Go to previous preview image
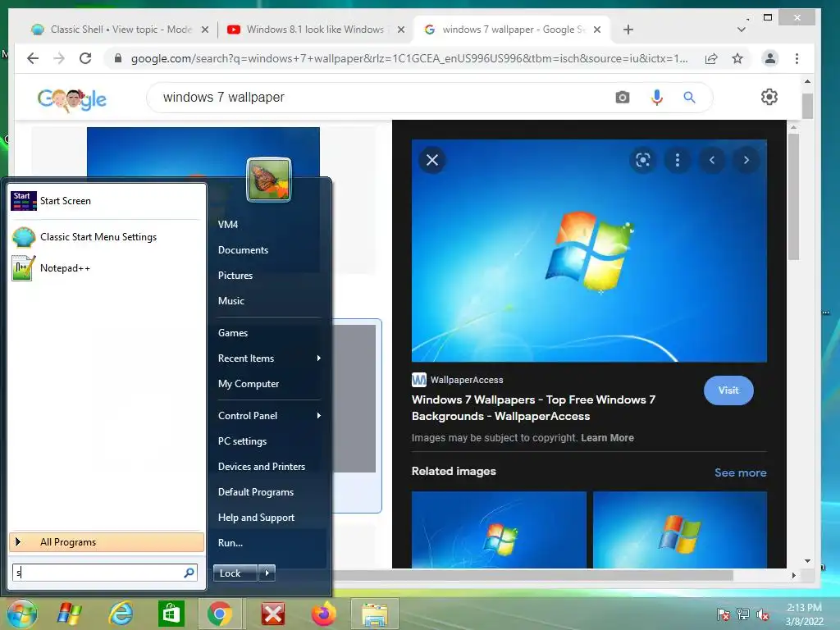840x630 pixels. 712,160
